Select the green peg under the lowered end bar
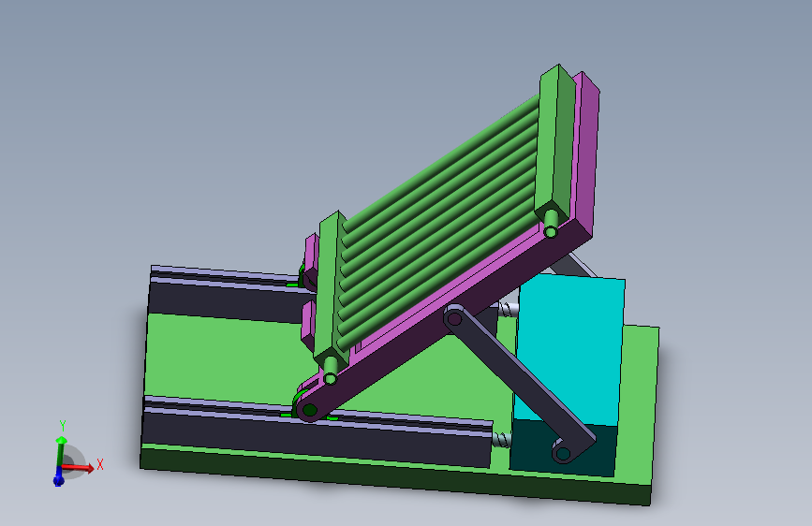This screenshot has height=526, width=812. [331, 371]
